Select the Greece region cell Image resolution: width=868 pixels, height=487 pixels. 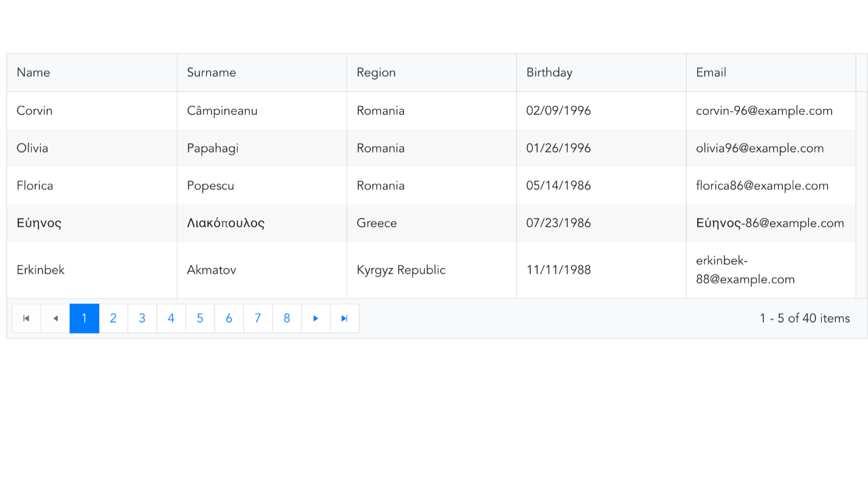[x=376, y=223]
